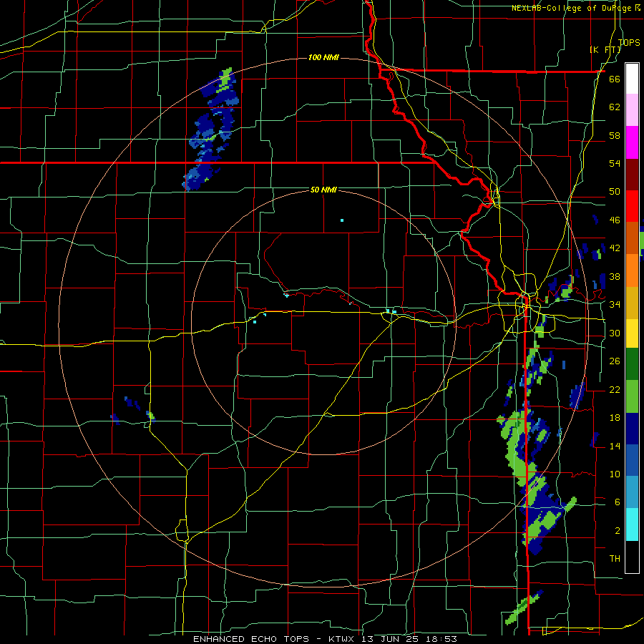Click the "K FT" units label
The width and height of the screenshot is (644, 644).
605,49
